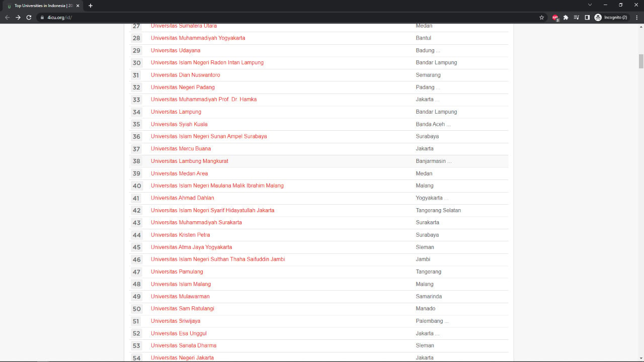Screen dimensions: 644x362
Task: Open Universitas Dian Nuswantoro page
Action: pos(185,75)
